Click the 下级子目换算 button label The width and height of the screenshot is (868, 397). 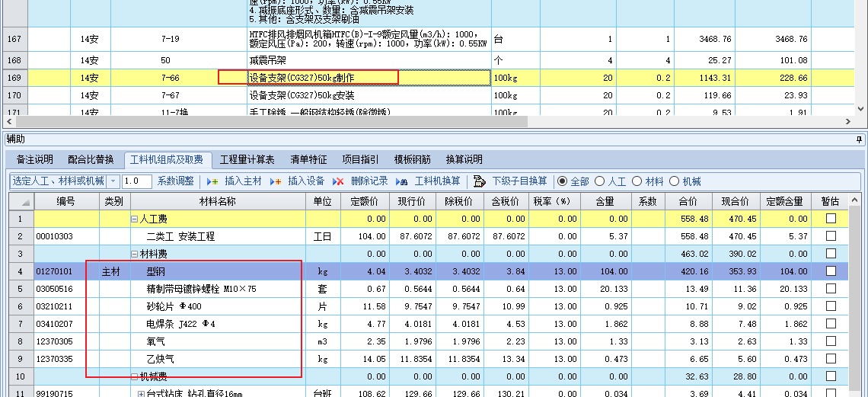pyautogui.click(x=520, y=181)
